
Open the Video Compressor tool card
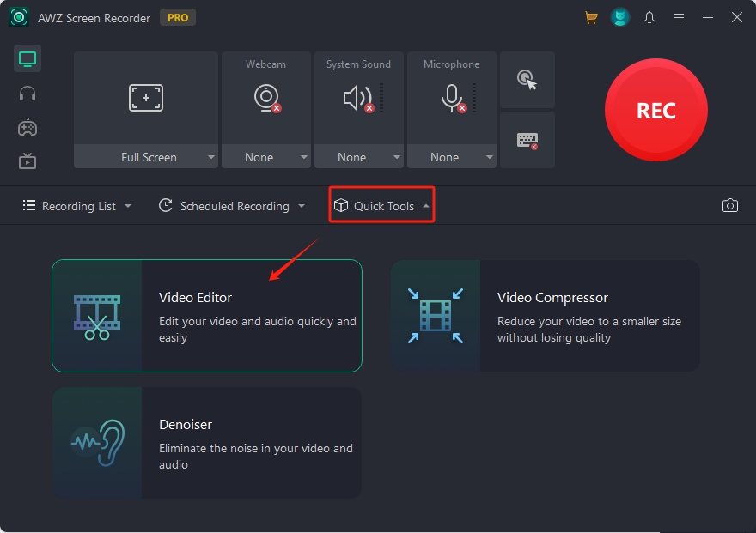click(546, 316)
